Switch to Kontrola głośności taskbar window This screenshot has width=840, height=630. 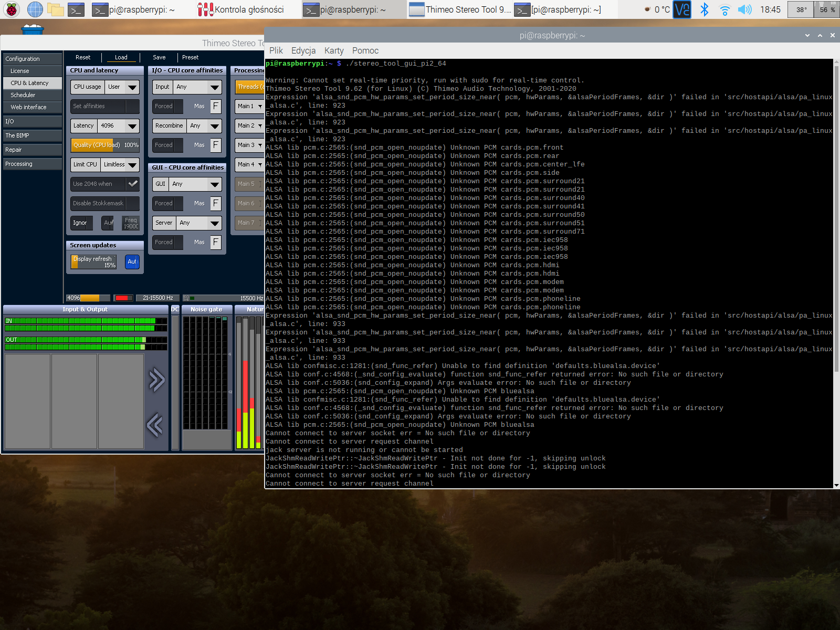pyautogui.click(x=241, y=9)
